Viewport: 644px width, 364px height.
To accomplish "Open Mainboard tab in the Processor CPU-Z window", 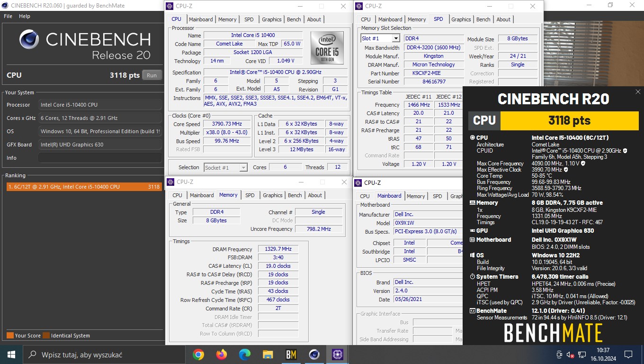I will [x=201, y=19].
